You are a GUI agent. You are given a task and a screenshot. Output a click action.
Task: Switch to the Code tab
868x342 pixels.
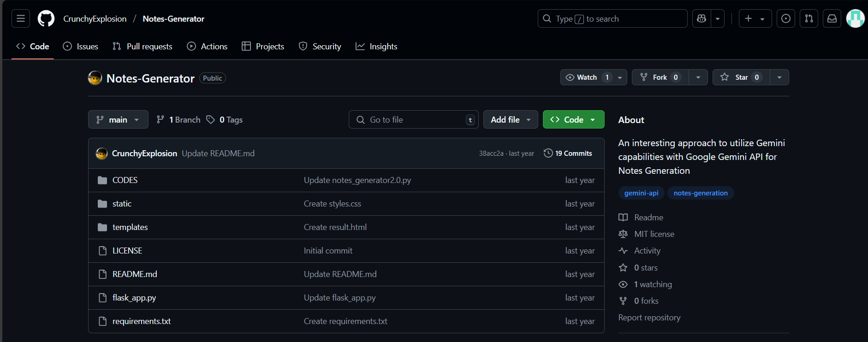[x=33, y=47]
